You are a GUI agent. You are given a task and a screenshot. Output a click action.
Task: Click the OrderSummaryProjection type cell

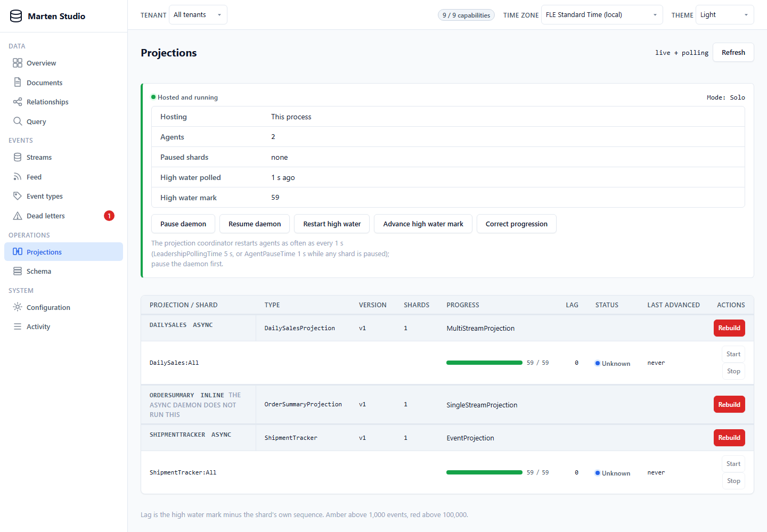pyautogui.click(x=303, y=404)
